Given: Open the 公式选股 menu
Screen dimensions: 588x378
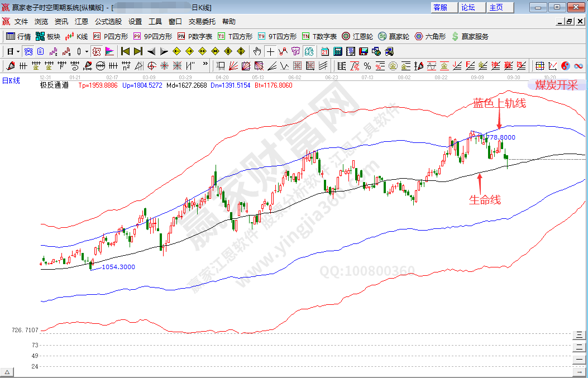Looking at the screenshot, I should [108, 22].
